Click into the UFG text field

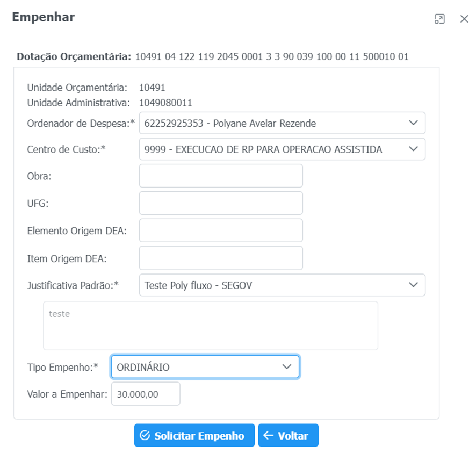point(221,203)
